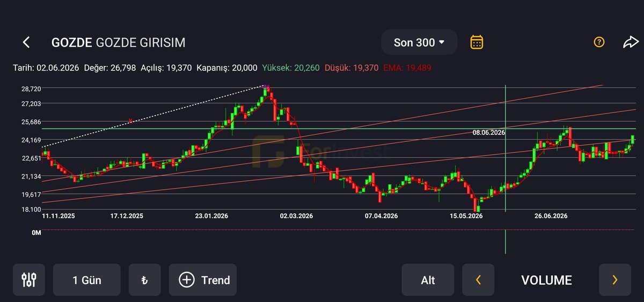Select the Kapanış: 20,000 value
644x302 pixels.
pyautogui.click(x=227, y=68)
